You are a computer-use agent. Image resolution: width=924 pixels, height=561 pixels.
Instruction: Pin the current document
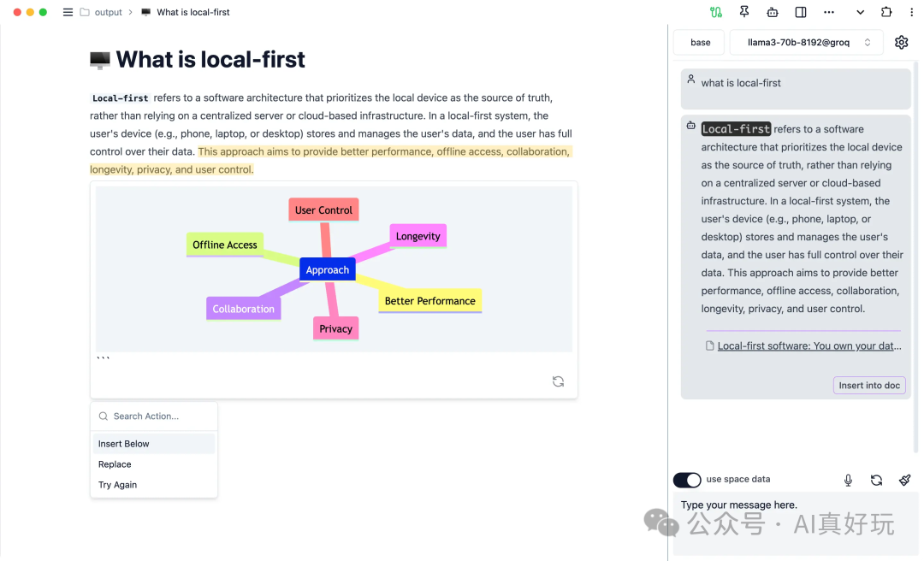743,12
